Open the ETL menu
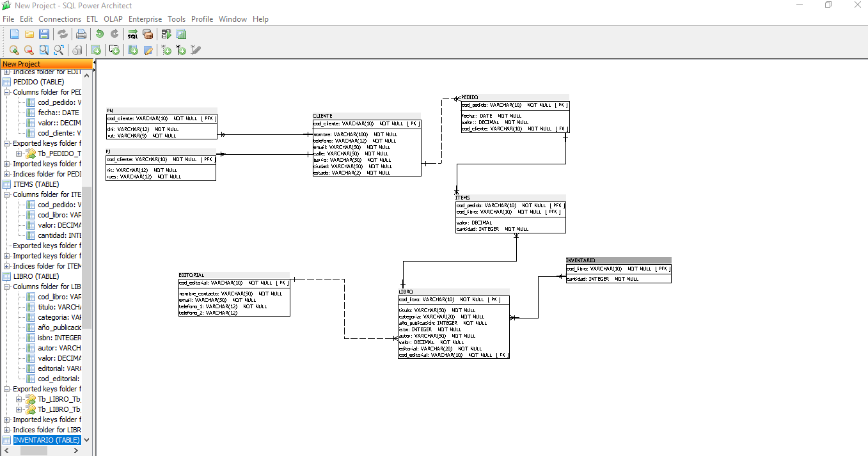Viewport: 868px width, 456px height. (x=92, y=19)
